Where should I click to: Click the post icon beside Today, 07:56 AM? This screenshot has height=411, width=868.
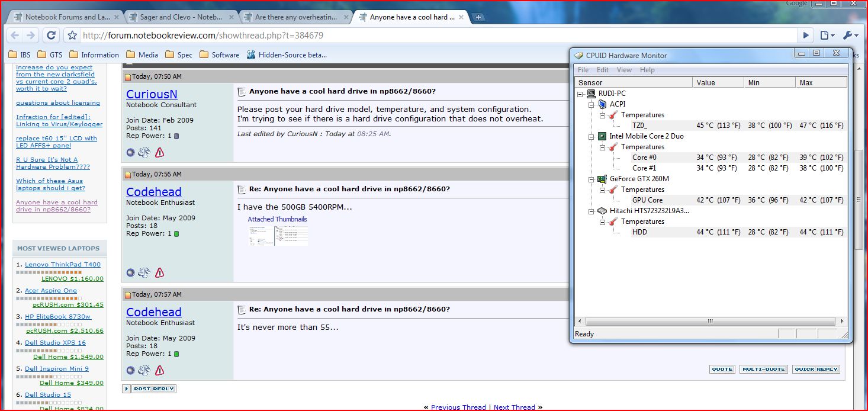127,175
